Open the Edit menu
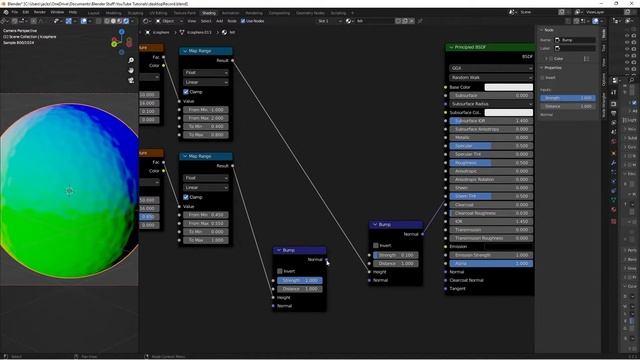Viewport: 640px width, 360px height. point(26,12)
